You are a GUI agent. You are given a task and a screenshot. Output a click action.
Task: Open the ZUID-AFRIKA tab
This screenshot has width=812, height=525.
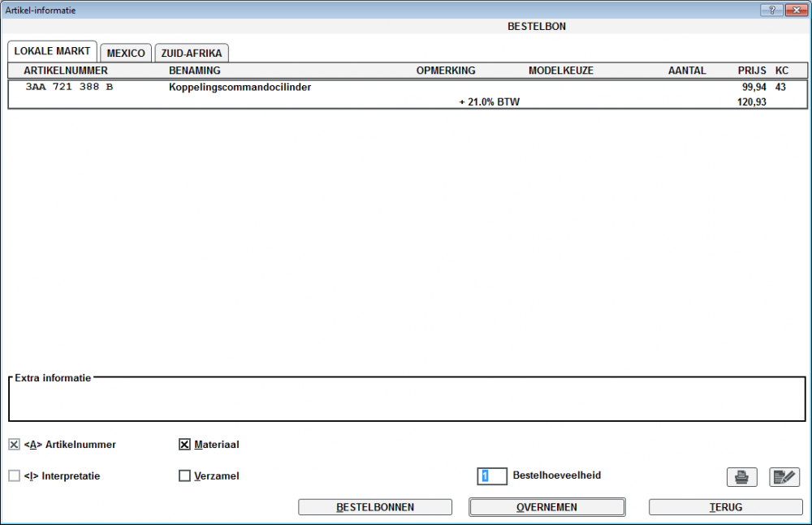coord(192,54)
